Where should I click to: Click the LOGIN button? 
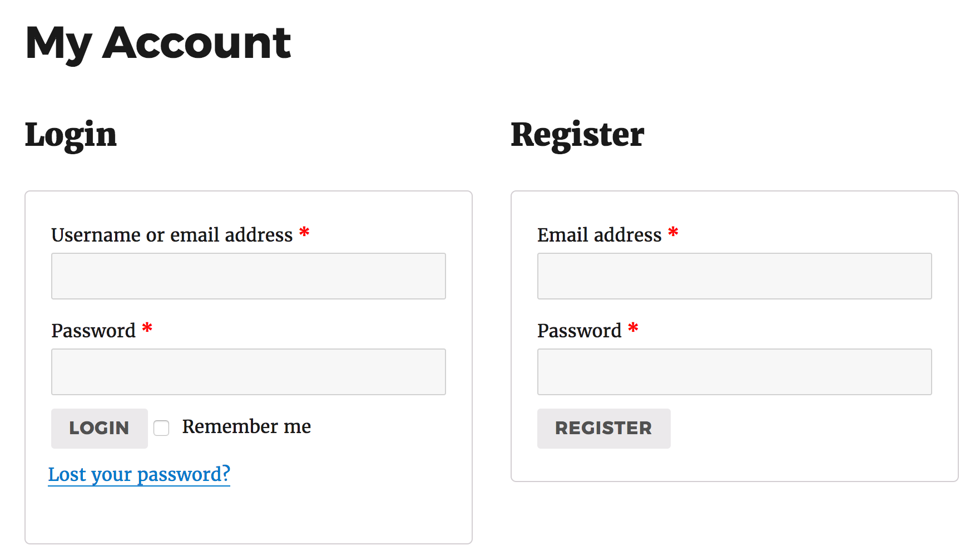99,428
